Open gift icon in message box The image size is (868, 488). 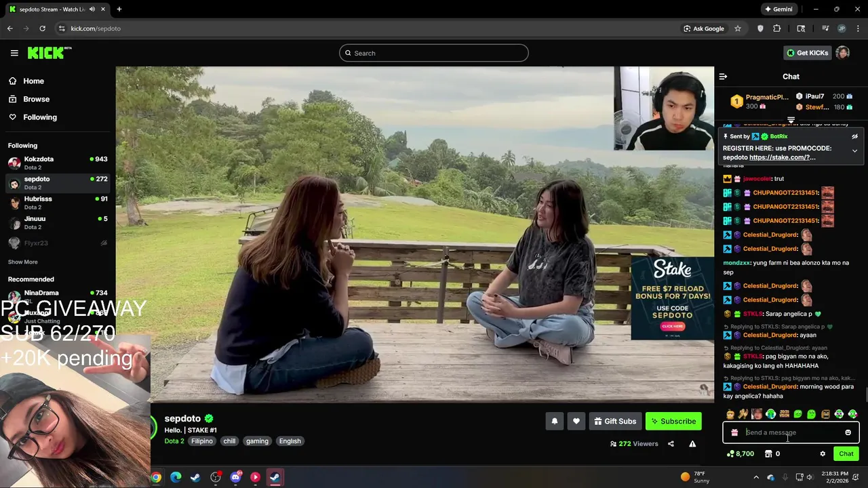point(734,432)
